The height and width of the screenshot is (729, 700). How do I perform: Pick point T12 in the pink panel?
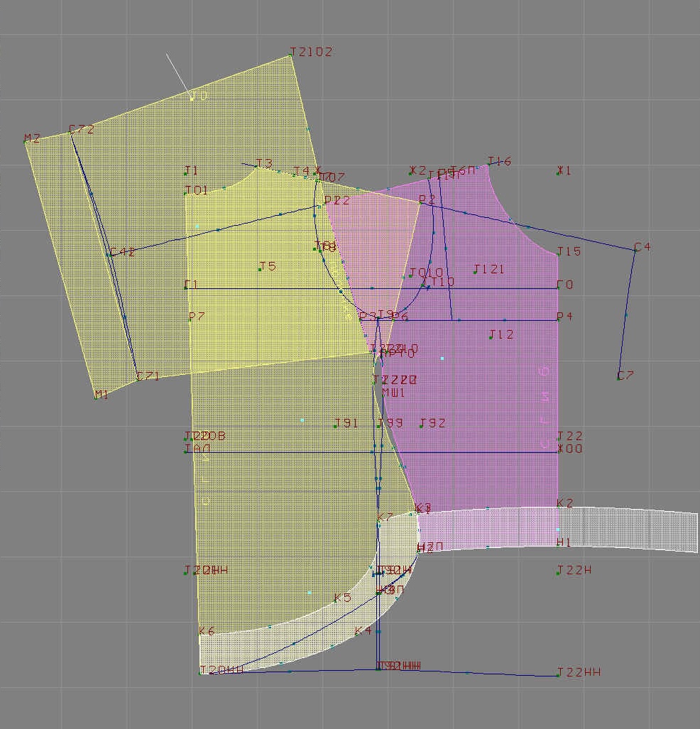[x=491, y=337]
